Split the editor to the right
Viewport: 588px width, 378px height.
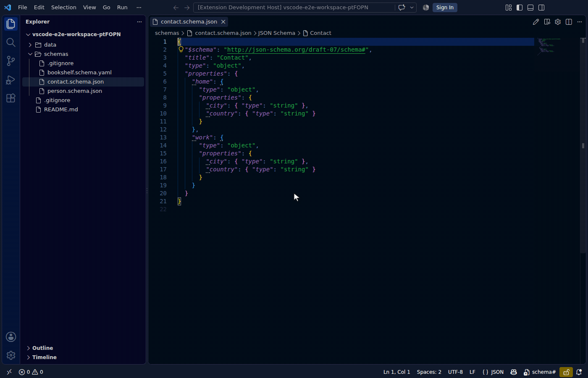(569, 22)
